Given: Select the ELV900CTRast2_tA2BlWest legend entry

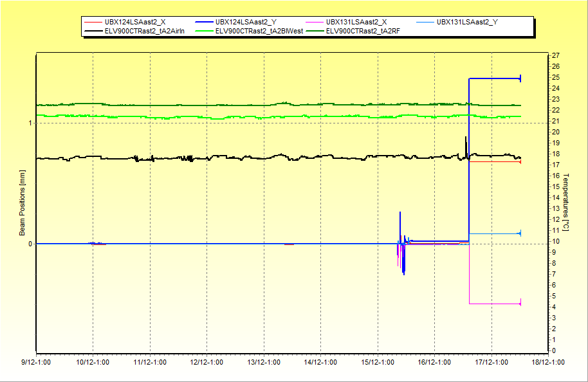Looking at the screenshot, I should 259,30.
